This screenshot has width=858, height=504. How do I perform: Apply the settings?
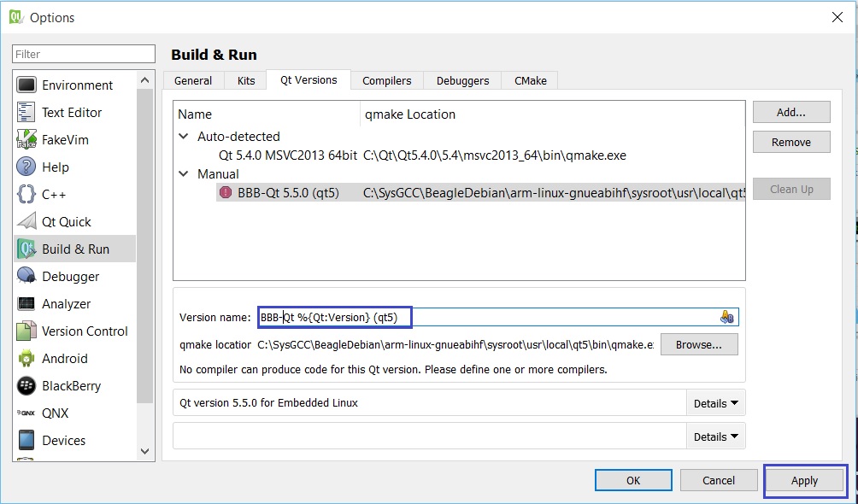804,480
